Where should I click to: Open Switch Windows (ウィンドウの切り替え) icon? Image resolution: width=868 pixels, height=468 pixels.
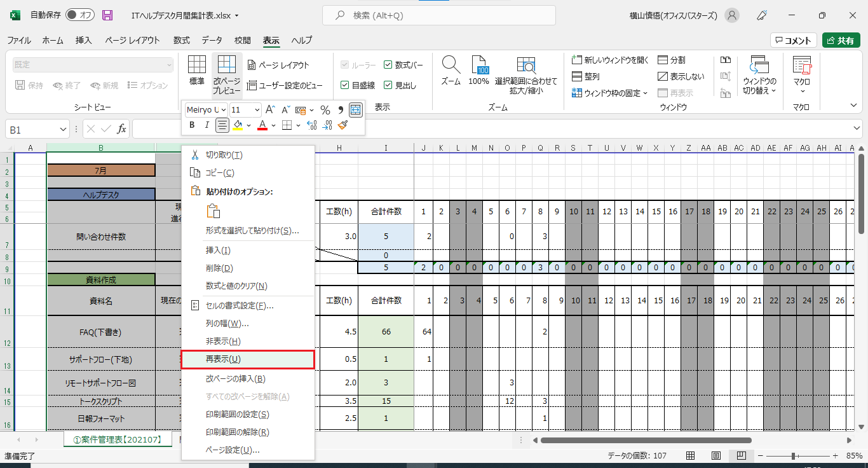759,65
